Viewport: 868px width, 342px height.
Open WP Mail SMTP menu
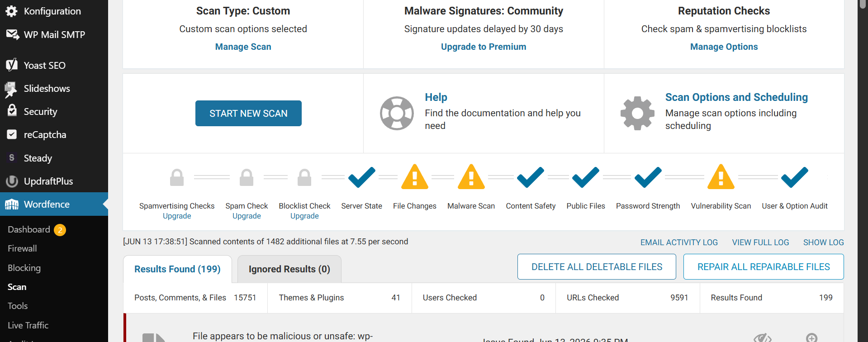coord(54,34)
